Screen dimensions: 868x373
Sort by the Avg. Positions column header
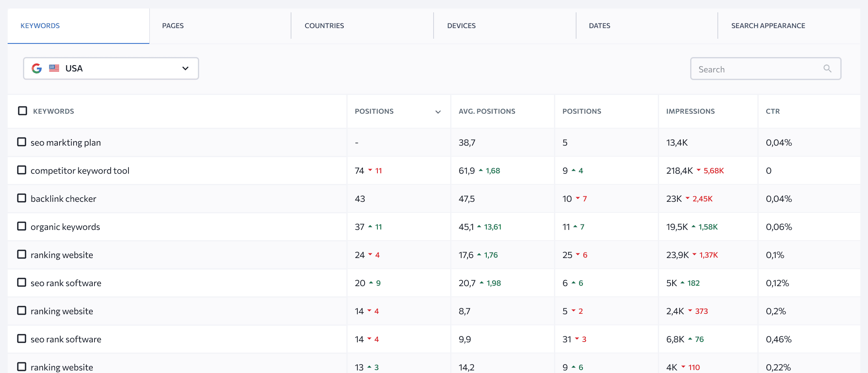(487, 111)
